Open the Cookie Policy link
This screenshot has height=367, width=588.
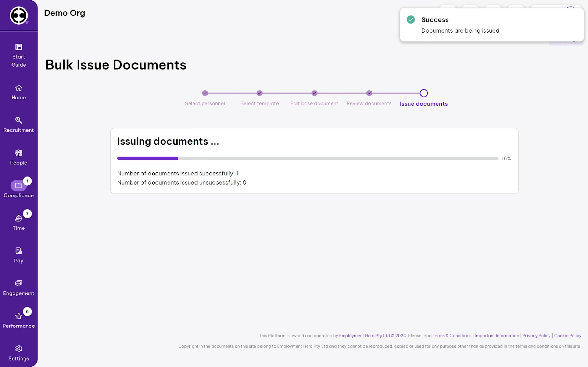click(x=568, y=336)
